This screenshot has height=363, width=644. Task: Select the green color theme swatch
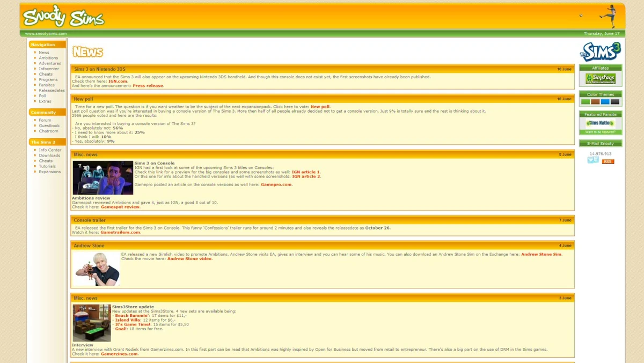(586, 101)
